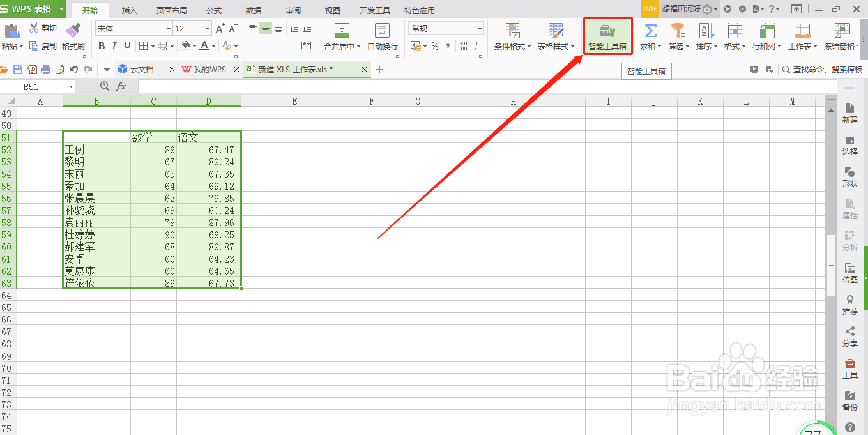Click the Table Style (表格样式) icon
The height and width of the screenshot is (435, 868).
click(556, 31)
